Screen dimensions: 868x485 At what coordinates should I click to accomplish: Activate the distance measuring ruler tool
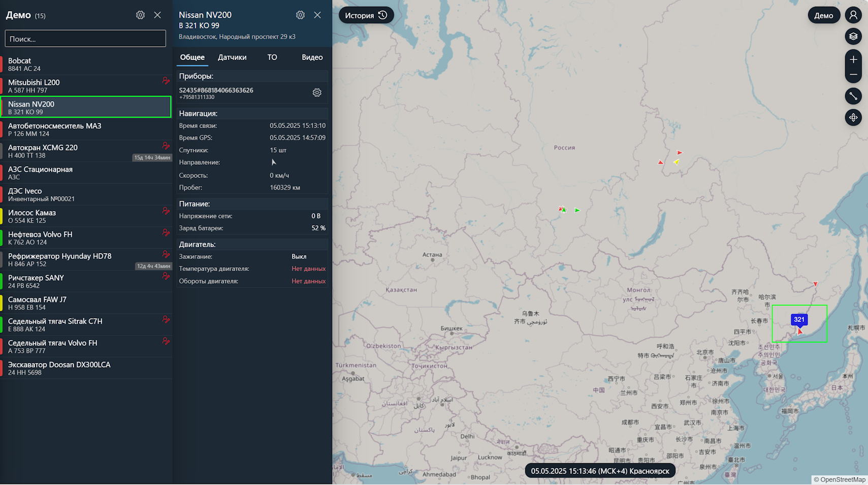click(853, 96)
